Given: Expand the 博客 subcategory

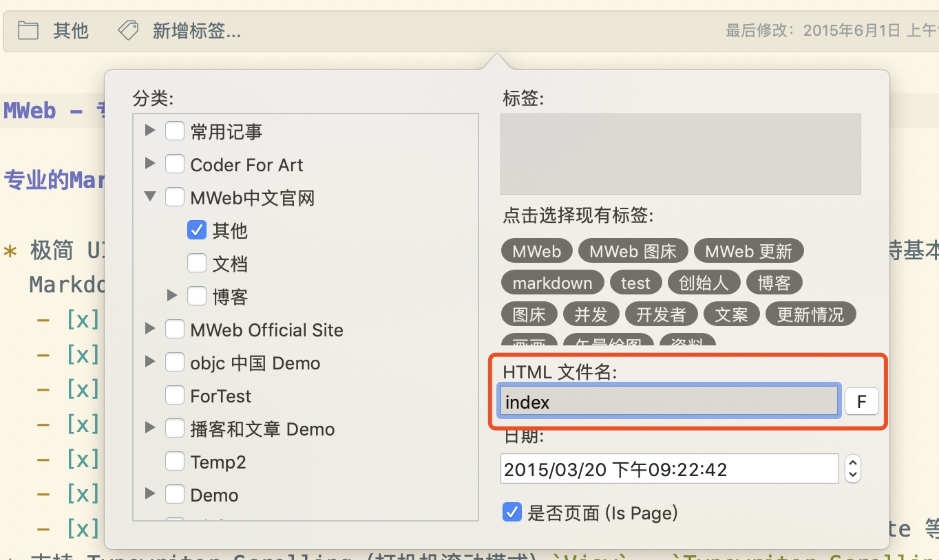Looking at the screenshot, I should 172,297.
